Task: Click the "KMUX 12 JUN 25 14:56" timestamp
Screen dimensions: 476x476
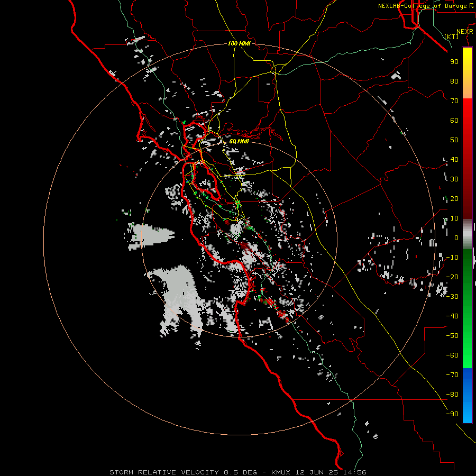Action: pos(319,472)
